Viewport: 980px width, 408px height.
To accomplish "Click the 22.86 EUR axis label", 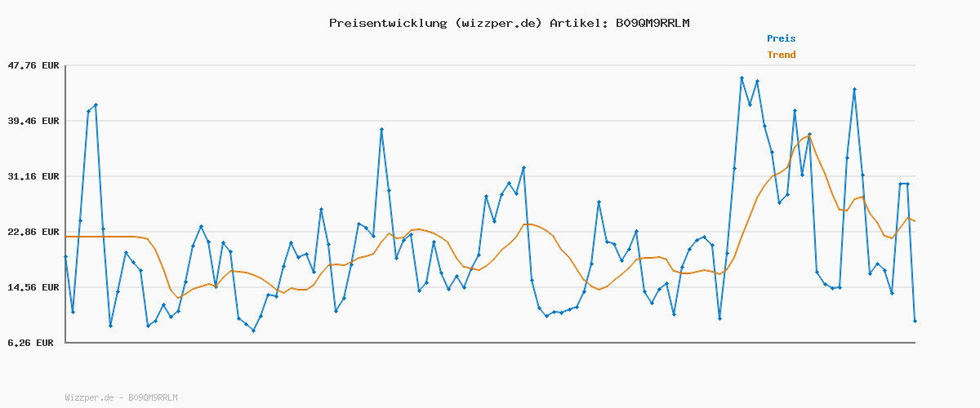I will pos(33,232).
